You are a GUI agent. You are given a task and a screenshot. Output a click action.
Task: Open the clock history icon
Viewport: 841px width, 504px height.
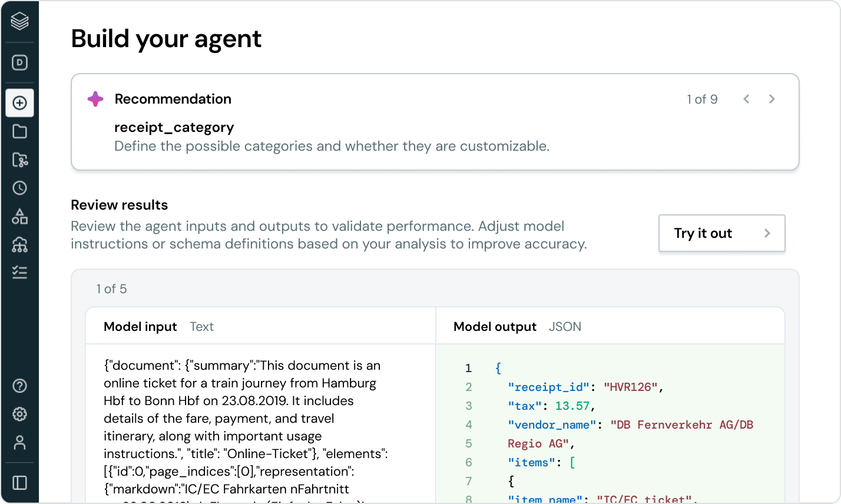coord(19,188)
